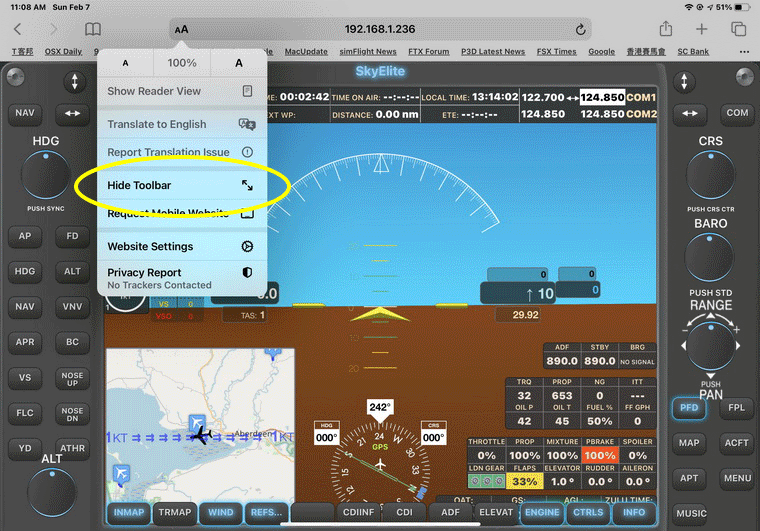The width and height of the screenshot is (760, 531).
Task: Open Safari bookmarks sidebar book icon
Action: pos(93,30)
